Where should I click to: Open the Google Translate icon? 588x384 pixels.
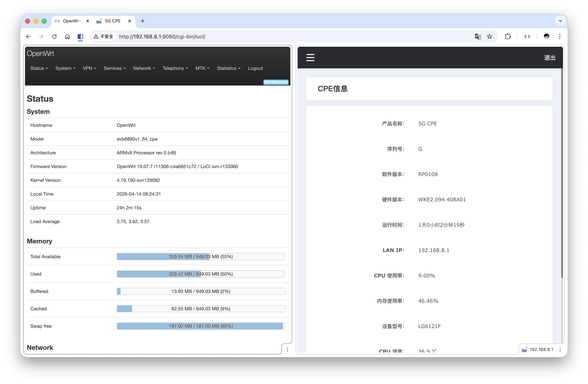(478, 37)
